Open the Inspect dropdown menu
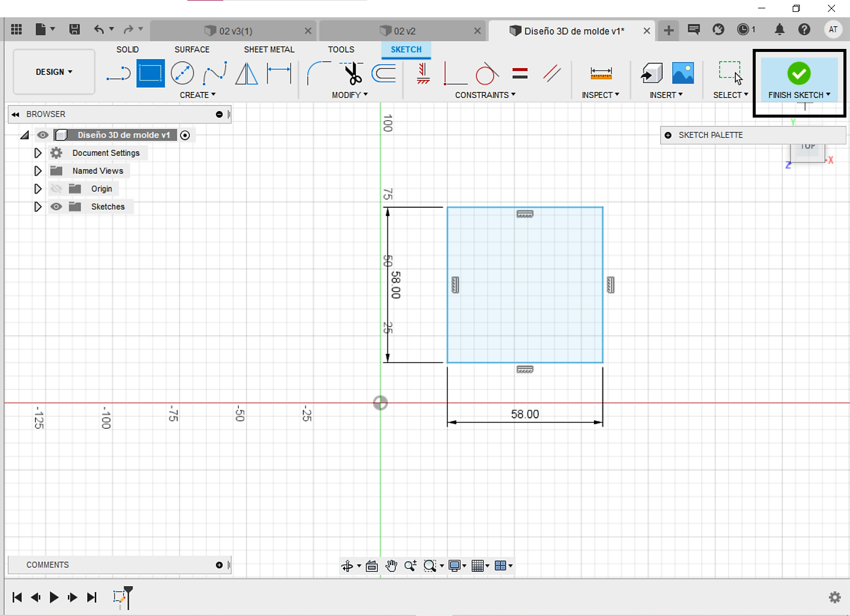Image resolution: width=850 pixels, height=616 pixels. tap(600, 95)
